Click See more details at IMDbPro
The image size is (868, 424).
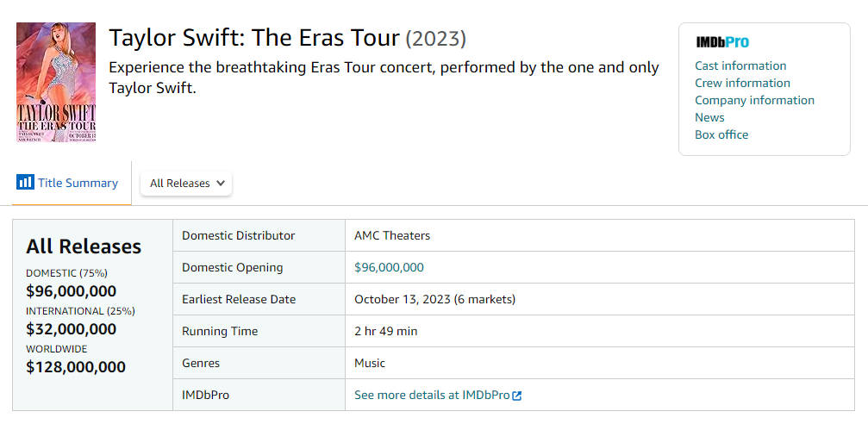coord(432,396)
